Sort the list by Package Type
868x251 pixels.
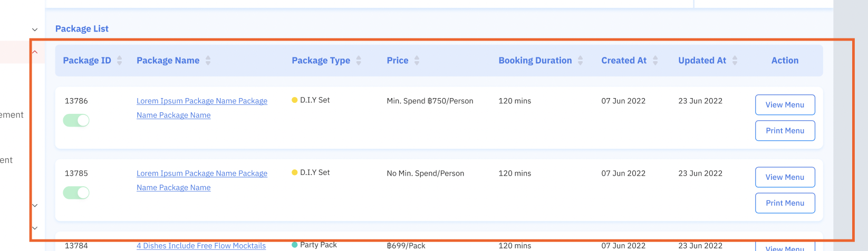point(359,61)
